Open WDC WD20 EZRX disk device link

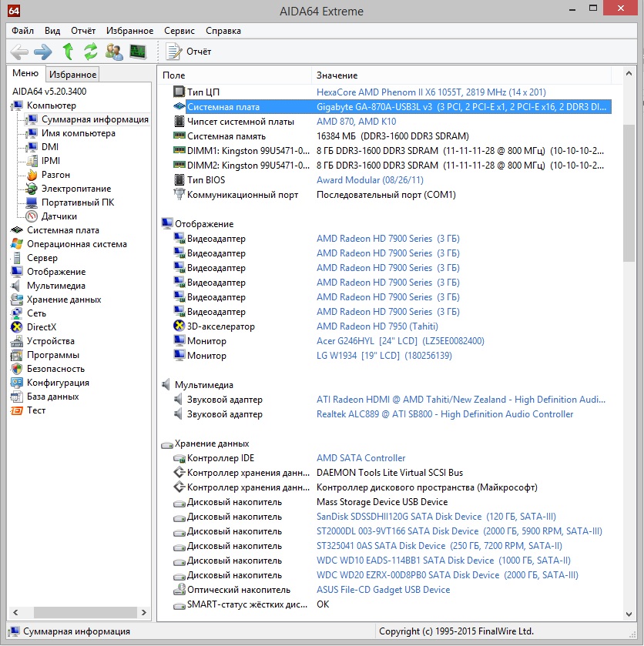[x=448, y=575]
